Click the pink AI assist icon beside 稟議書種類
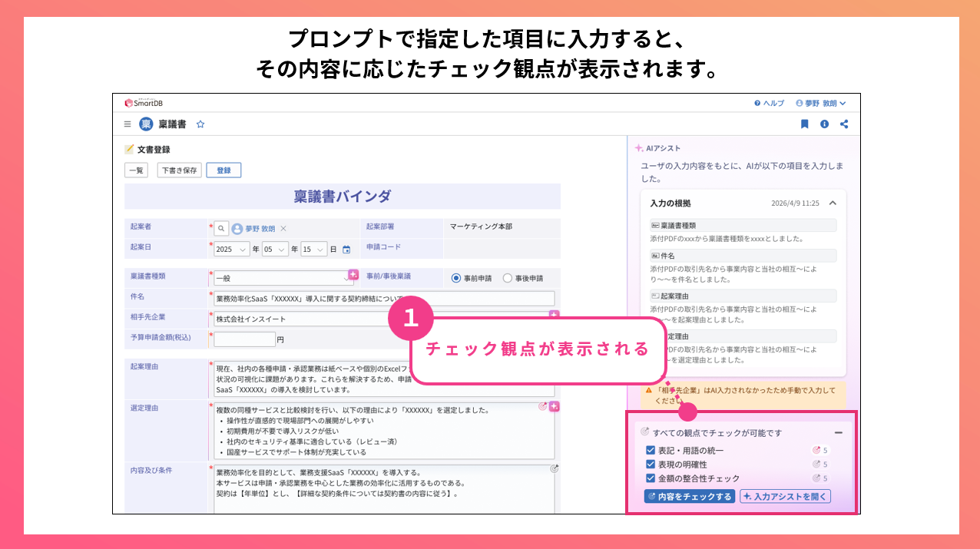Screen dimensions: 980x549 [x=353, y=274]
